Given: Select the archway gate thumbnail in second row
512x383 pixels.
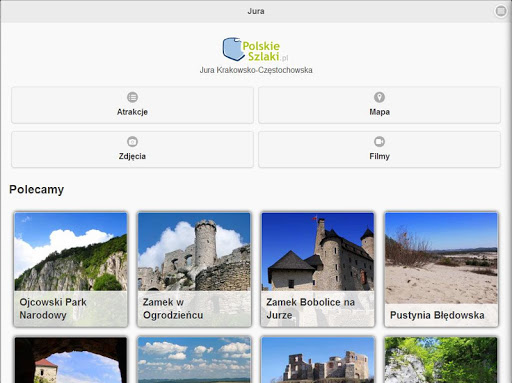Looking at the screenshot, I should click(71, 360).
